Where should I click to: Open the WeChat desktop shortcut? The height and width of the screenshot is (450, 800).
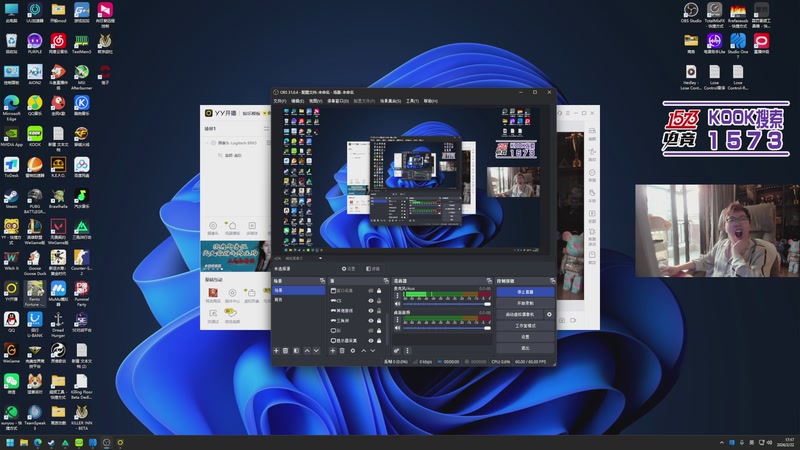11,384
